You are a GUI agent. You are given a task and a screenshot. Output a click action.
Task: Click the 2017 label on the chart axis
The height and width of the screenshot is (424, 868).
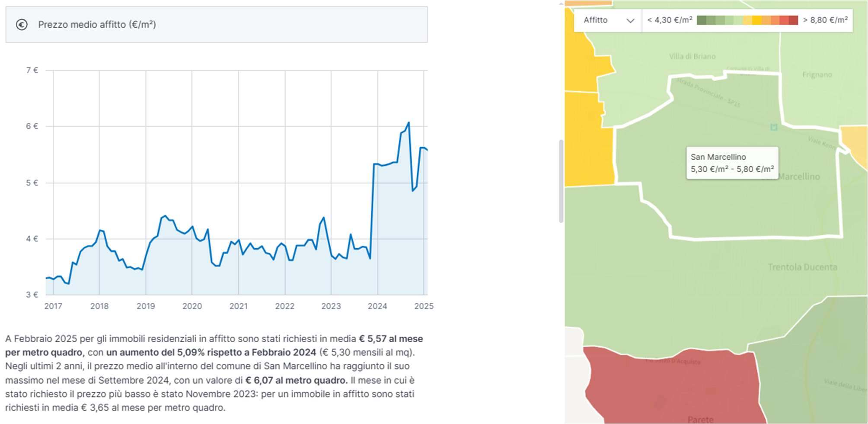click(53, 306)
